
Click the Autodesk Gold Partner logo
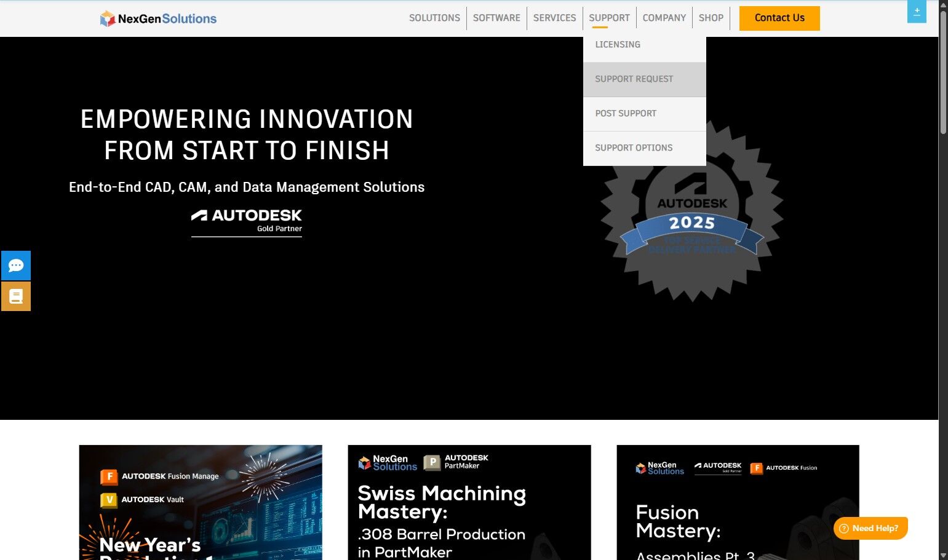[x=247, y=222]
